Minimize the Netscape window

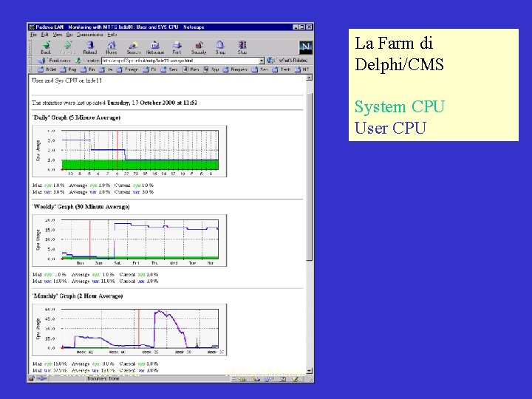[296, 27]
